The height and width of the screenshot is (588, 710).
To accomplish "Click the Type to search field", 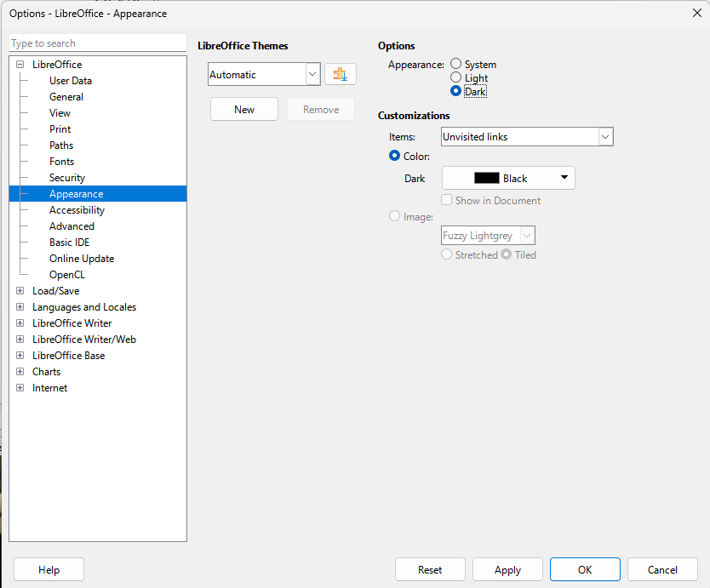I will tap(98, 43).
